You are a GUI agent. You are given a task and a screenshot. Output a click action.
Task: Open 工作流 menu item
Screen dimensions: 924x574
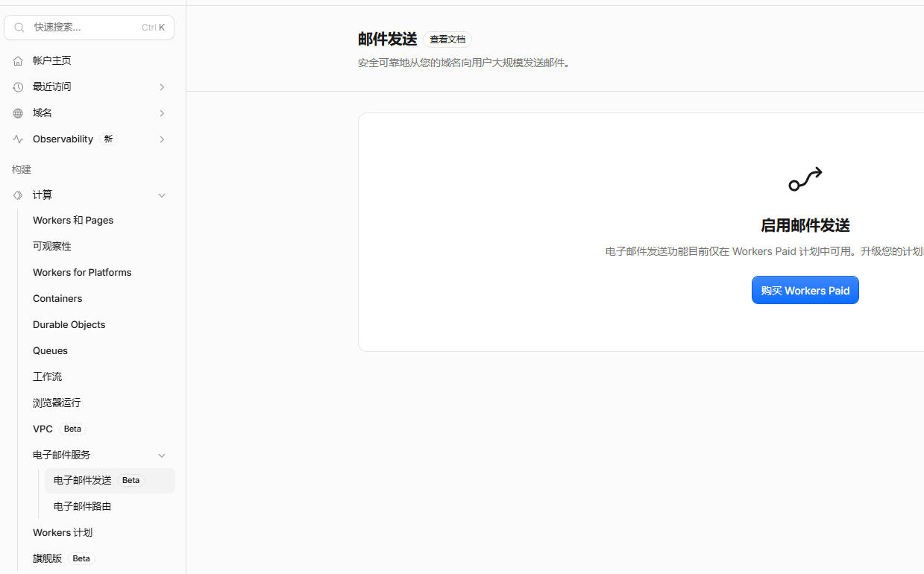pyautogui.click(x=47, y=377)
